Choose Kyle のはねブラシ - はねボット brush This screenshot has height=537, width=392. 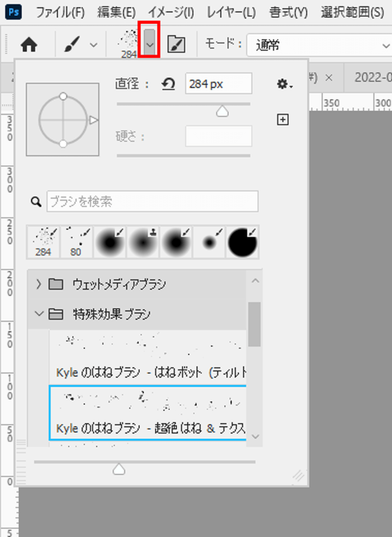point(148,357)
